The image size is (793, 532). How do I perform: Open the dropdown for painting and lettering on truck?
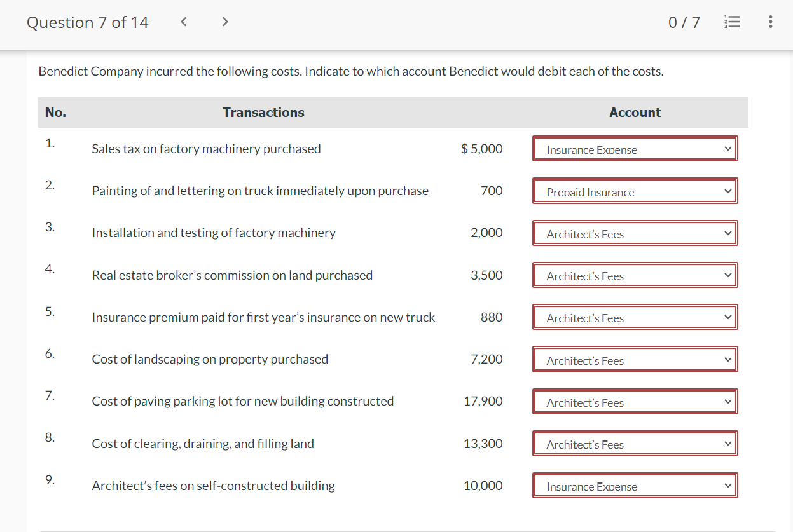635,191
